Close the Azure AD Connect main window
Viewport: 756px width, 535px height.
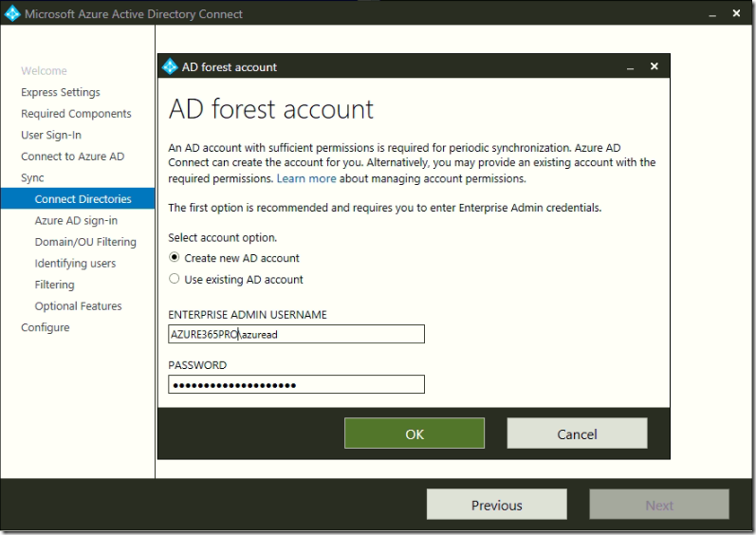736,13
